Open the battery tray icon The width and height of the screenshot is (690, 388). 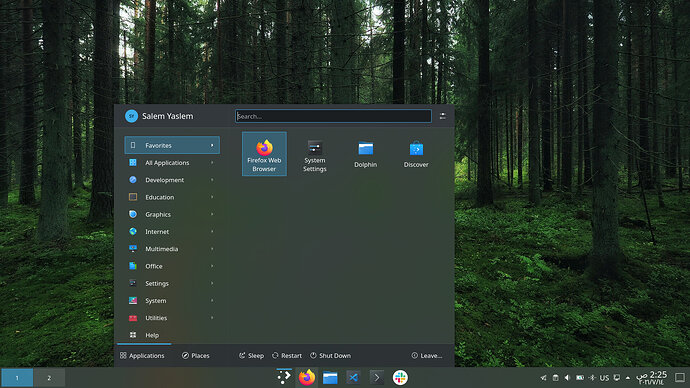[580, 377]
